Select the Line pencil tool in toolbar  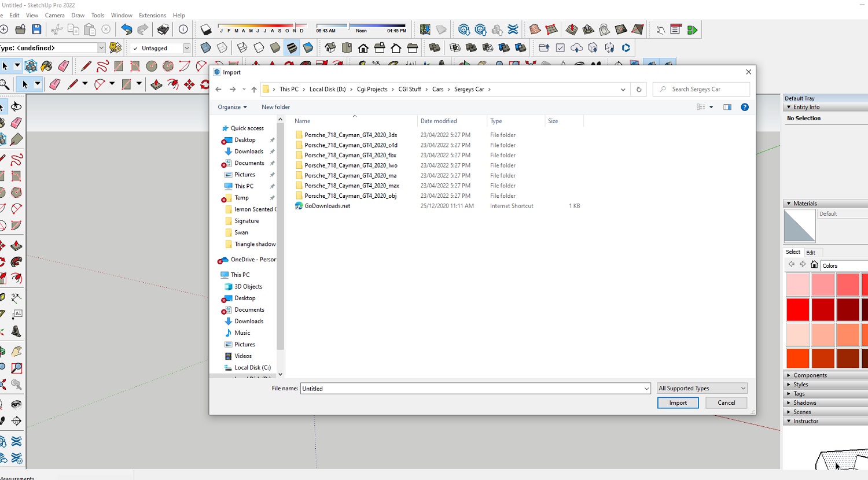[x=86, y=67]
